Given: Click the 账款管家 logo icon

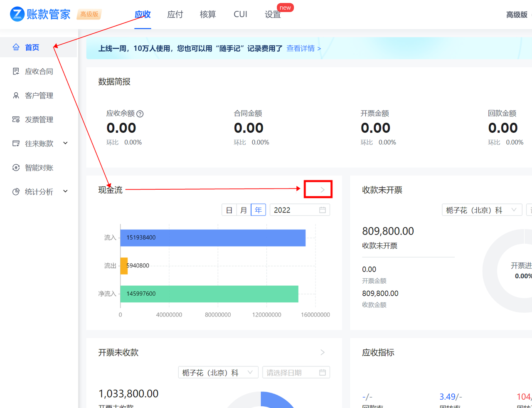Looking at the screenshot, I should [x=17, y=14].
